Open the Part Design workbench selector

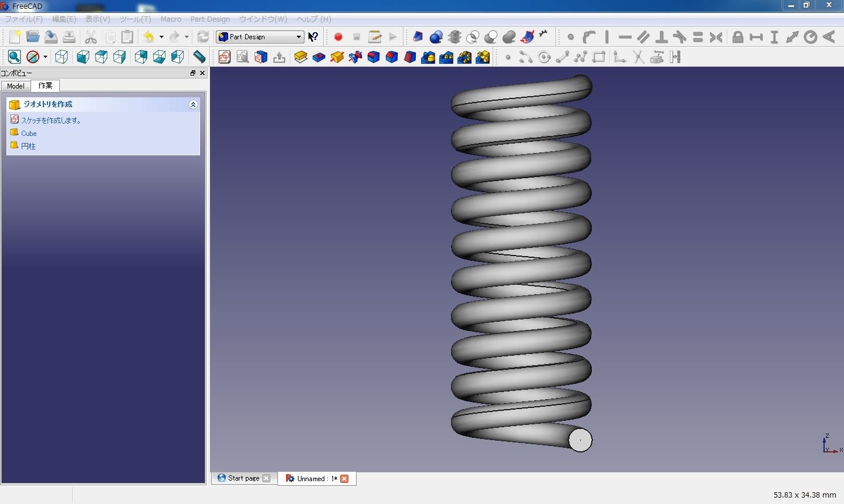[260, 36]
